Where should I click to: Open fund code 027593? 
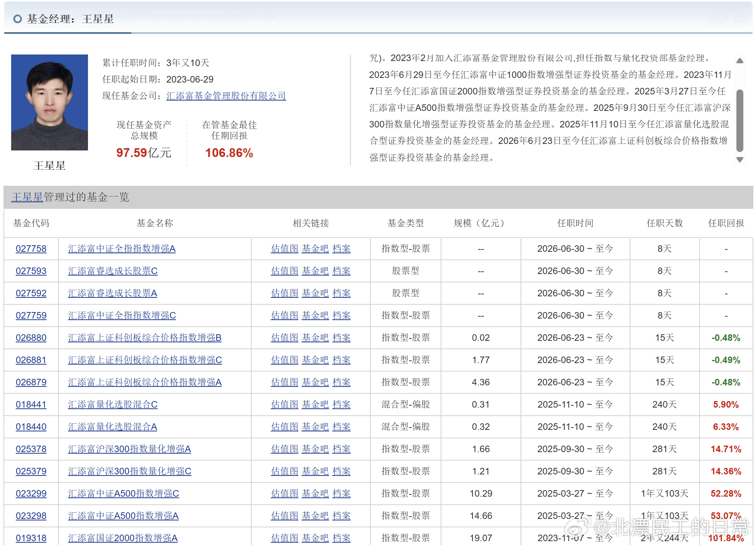pos(31,271)
